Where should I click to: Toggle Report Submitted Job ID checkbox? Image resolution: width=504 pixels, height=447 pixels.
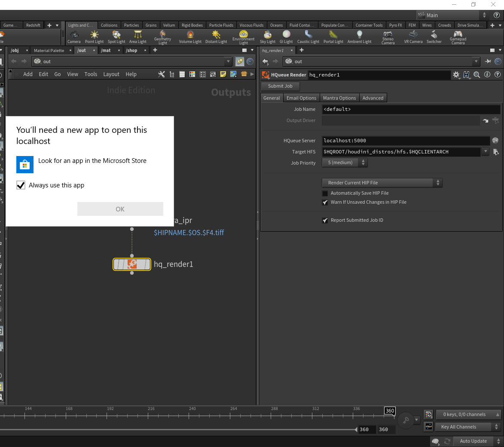(325, 220)
